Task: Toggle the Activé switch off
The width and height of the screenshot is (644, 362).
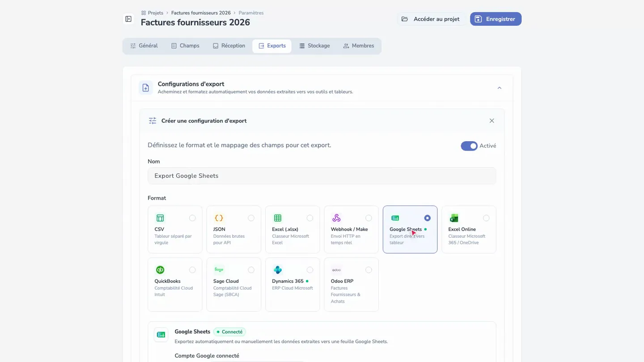Action: [x=469, y=146]
